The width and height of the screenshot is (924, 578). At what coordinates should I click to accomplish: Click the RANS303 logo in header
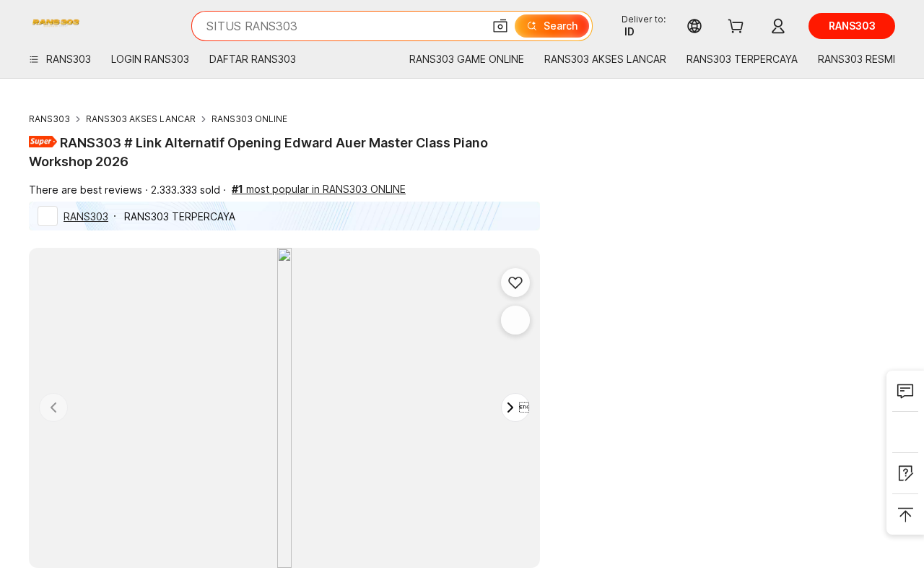(56, 22)
